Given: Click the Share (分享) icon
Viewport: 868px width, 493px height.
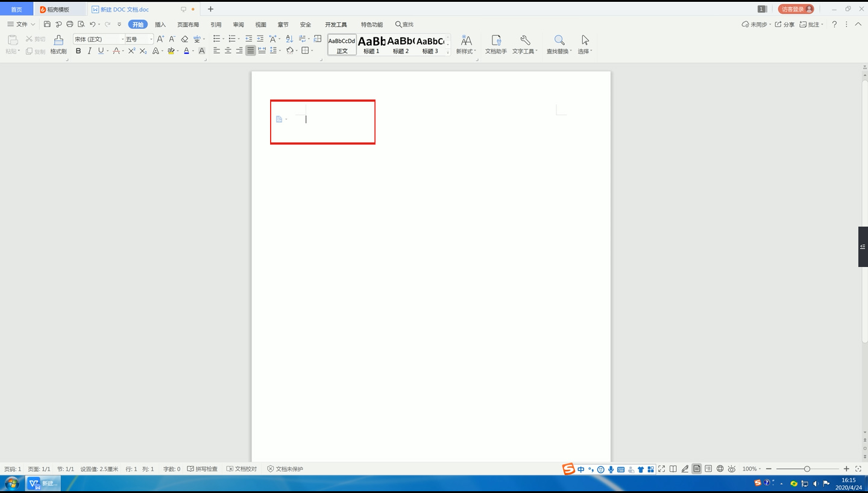Looking at the screenshot, I should (x=784, y=24).
